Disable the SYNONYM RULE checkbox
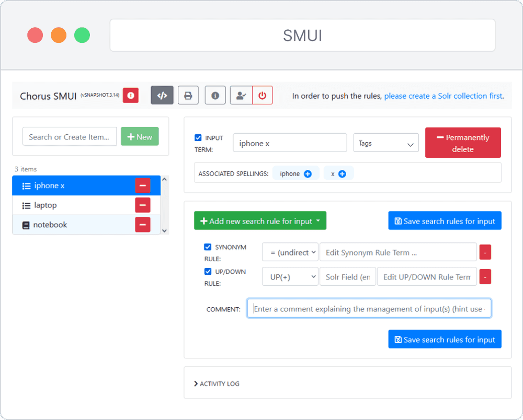Screen dimensions: 523x420 [207, 247]
